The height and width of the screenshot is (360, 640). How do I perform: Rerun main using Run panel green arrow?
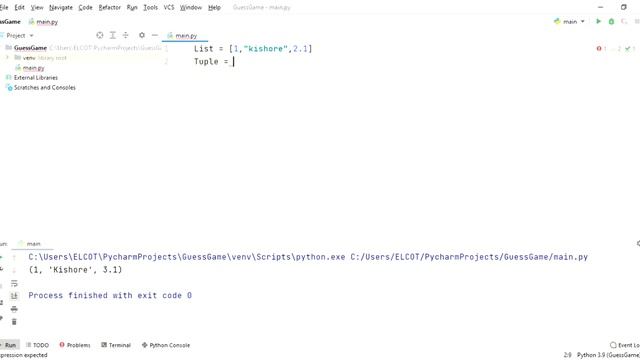[1, 257]
